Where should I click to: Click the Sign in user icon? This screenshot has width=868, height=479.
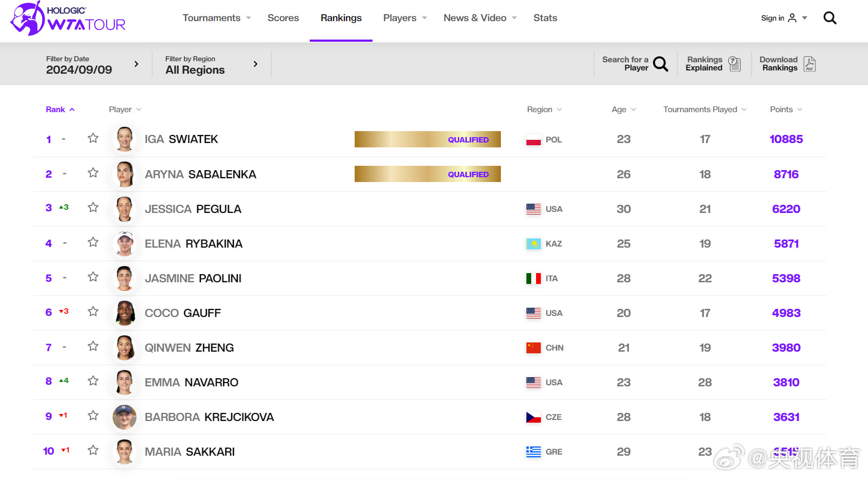click(792, 18)
